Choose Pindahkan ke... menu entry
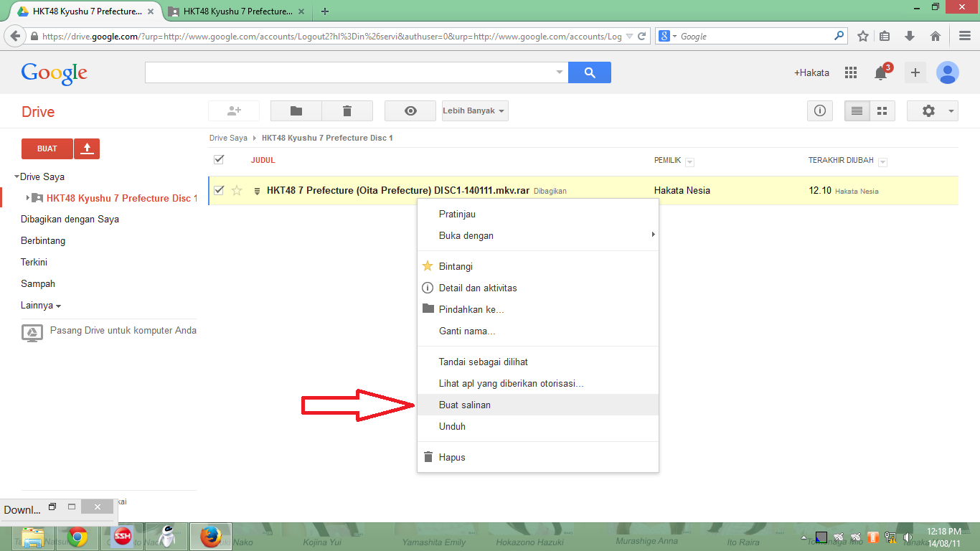This screenshot has width=980, height=551. pos(538,309)
